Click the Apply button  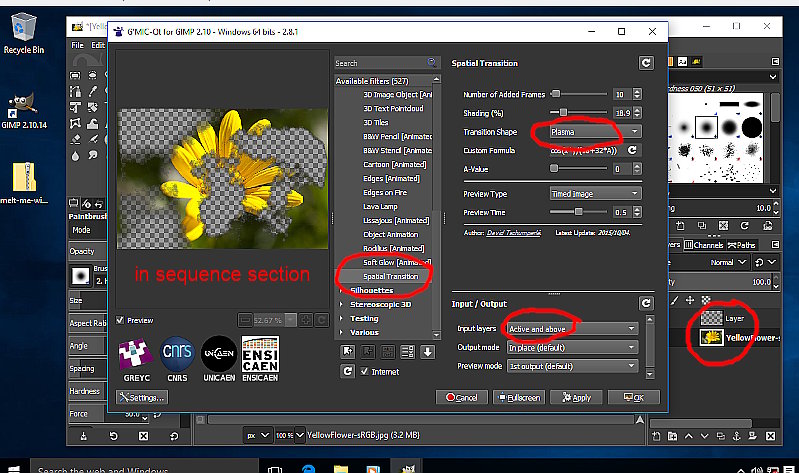[x=576, y=397]
